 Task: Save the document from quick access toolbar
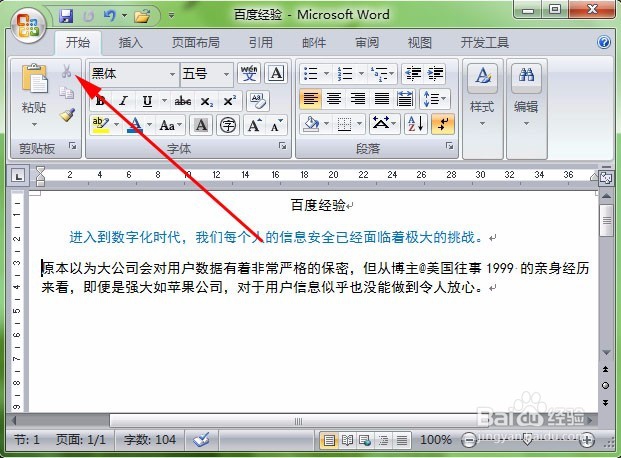point(66,16)
